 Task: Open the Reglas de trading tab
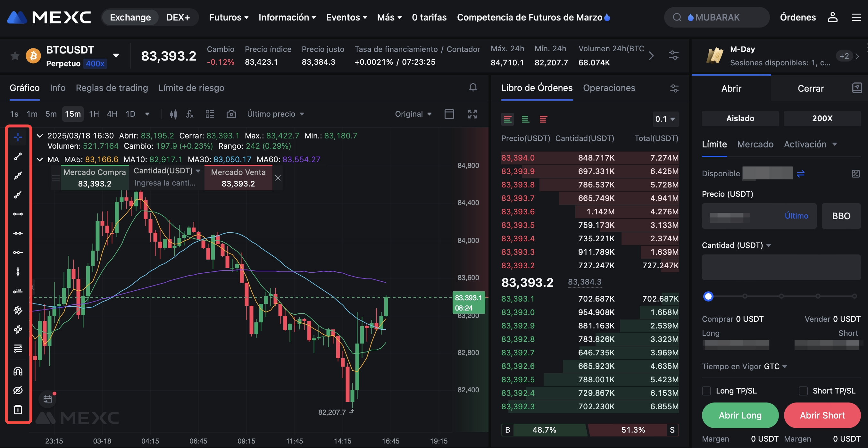pyautogui.click(x=112, y=88)
